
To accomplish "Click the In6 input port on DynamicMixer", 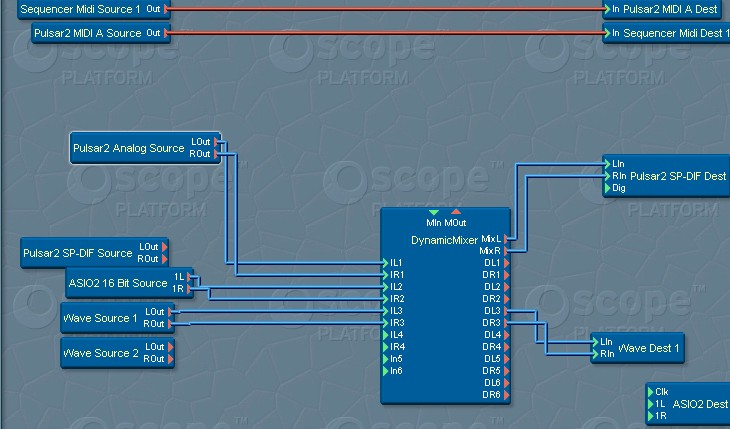I will point(386,371).
